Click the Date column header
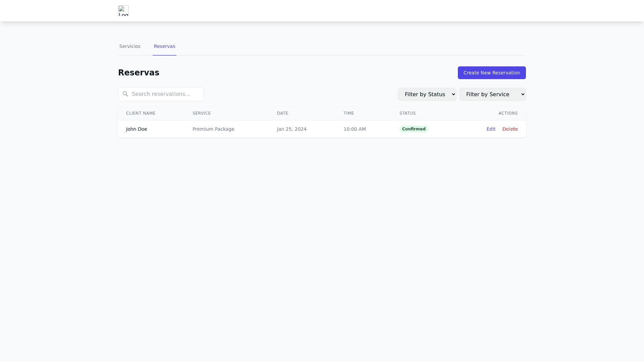Image resolution: width=644 pixels, height=362 pixels. point(282,113)
